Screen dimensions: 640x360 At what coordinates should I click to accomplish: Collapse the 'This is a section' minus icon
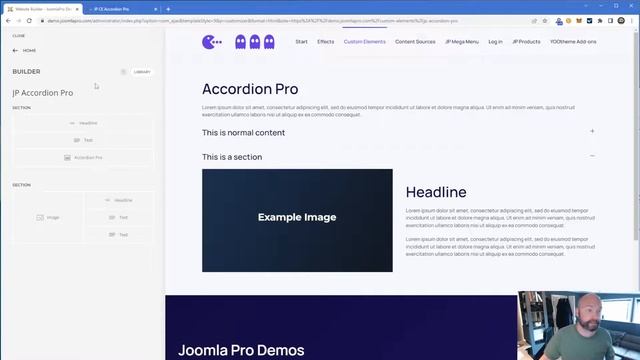tap(592, 156)
